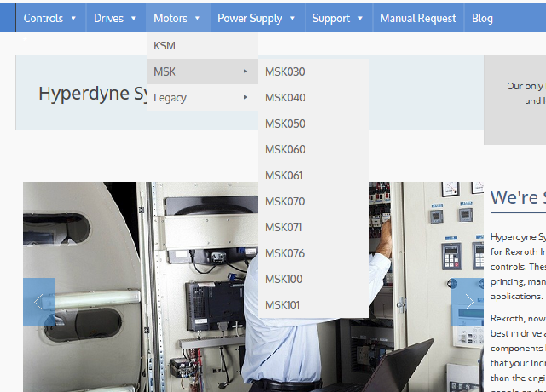Open the Power Supply dropdown arrow
Screen dimensions: 546x392
[293, 18]
